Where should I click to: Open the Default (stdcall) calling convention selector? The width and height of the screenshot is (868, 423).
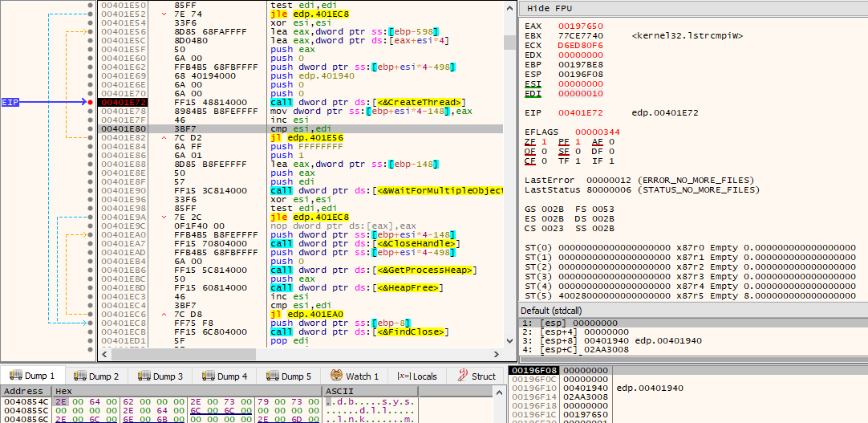click(694, 311)
